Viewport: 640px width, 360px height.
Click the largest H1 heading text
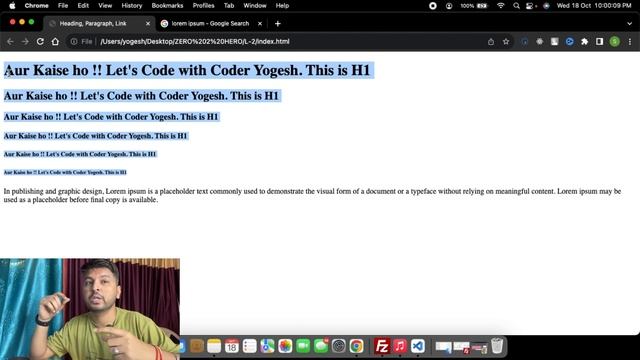tap(187, 70)
